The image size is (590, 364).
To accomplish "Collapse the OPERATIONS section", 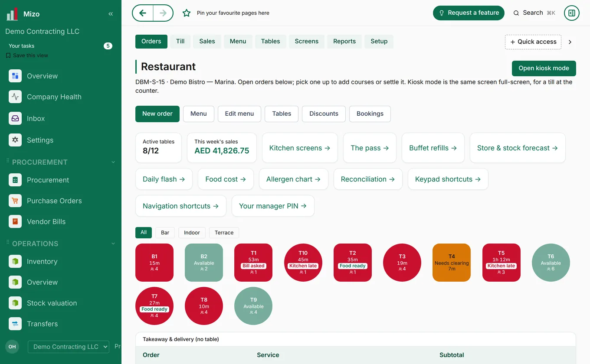I will [x=113, y=244].
